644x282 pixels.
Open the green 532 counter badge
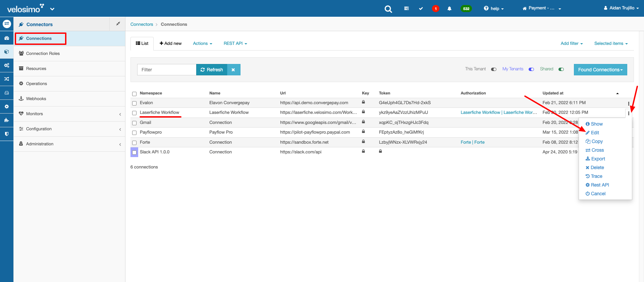click(x=466, y=9)
